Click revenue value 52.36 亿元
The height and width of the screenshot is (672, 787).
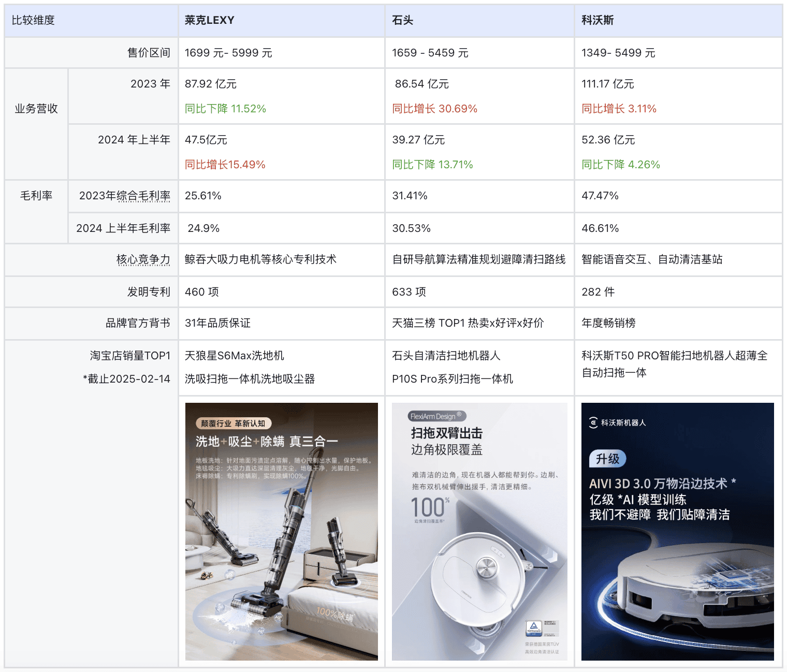tap(608, 140)
